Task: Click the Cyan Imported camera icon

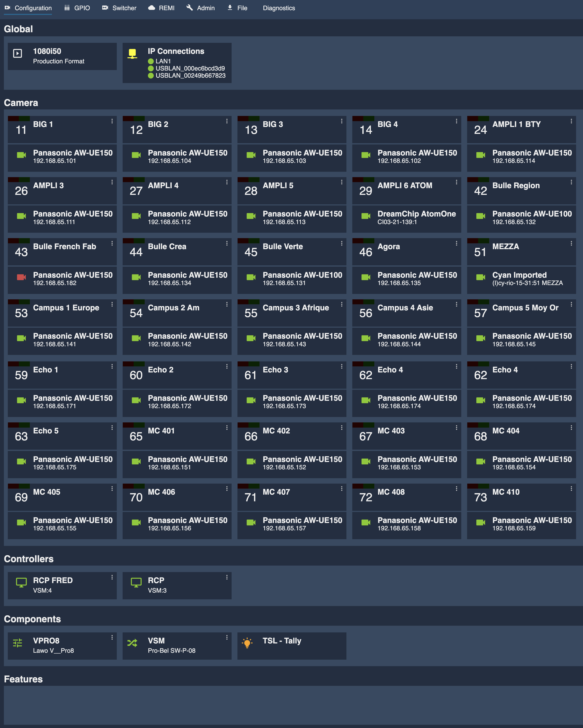Action: (481, 277)
